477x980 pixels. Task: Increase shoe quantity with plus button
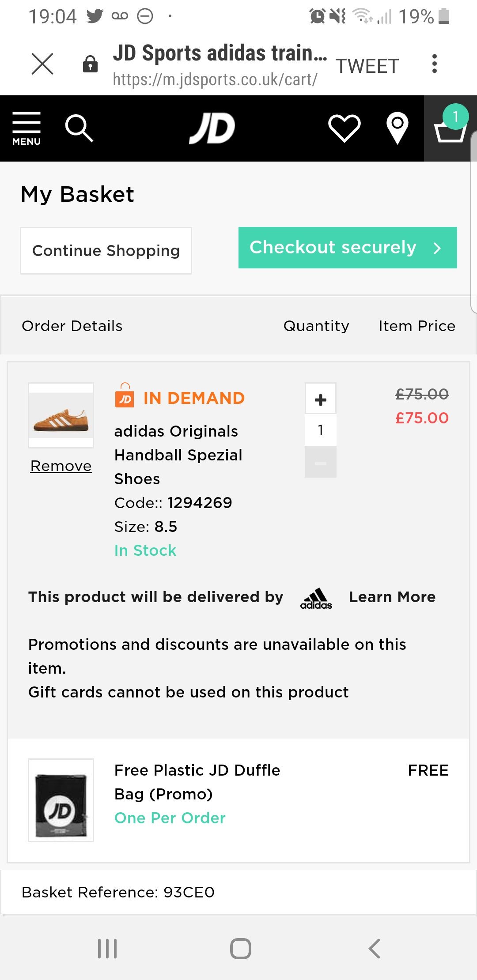coord(321,399)
